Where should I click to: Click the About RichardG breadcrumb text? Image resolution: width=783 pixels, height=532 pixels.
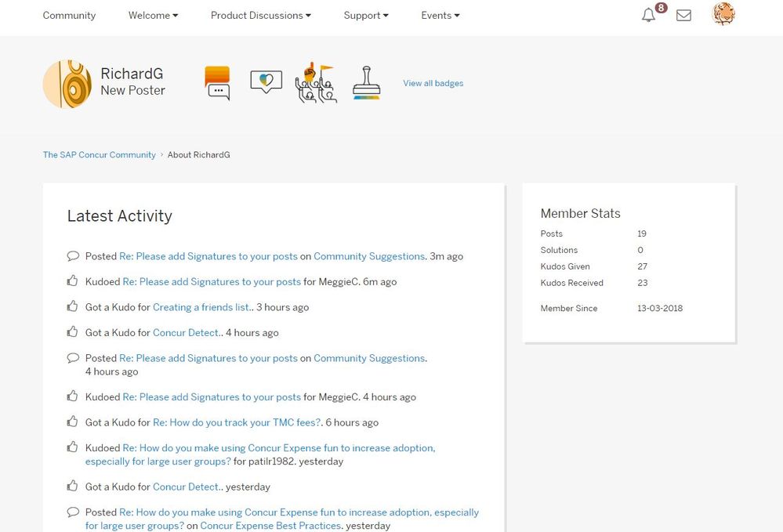click(199, 154)
